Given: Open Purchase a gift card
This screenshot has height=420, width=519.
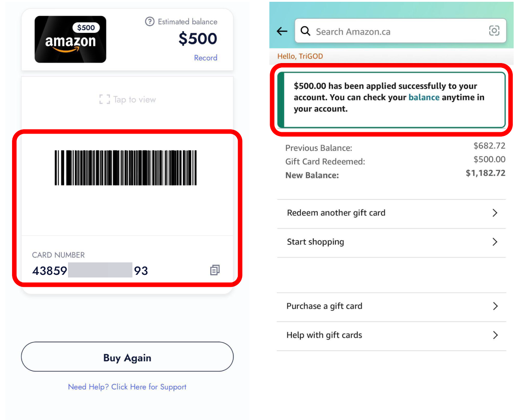Looking at the screenshot, I should click(x=324, y=306).
